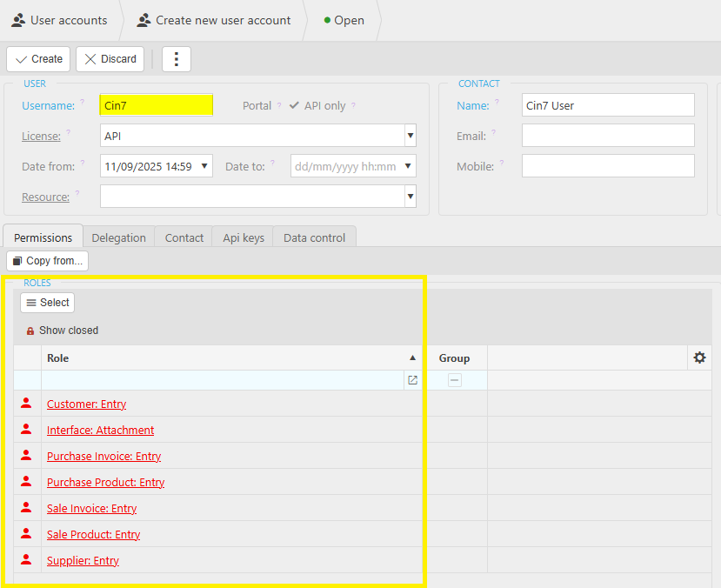Screen dimensions: 721x588
Task: Click the person icon beside Sale Invoice: Entry
Action: click(26, 508)
